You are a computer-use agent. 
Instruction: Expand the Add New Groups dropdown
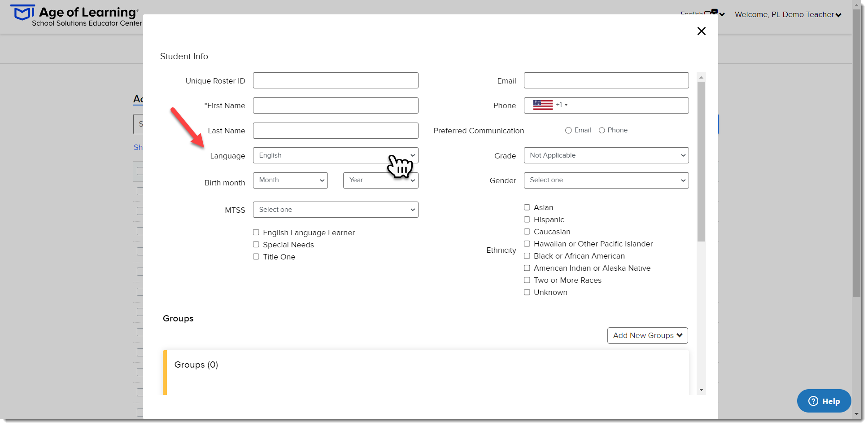647,335
